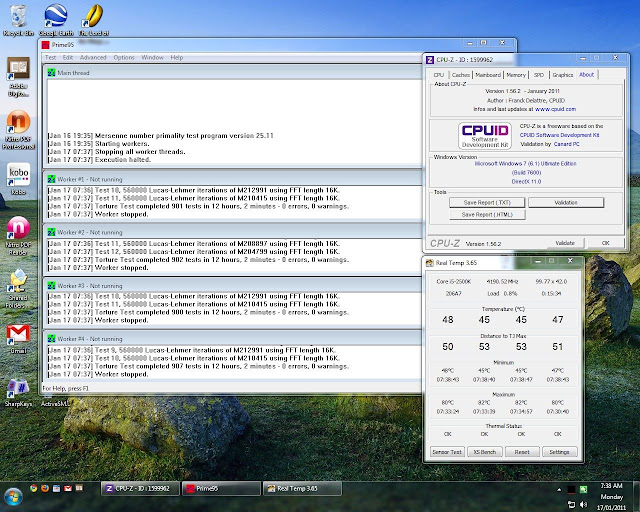
Task: Open the Gmail desktop shortcut
Action: tap(18, 339)
